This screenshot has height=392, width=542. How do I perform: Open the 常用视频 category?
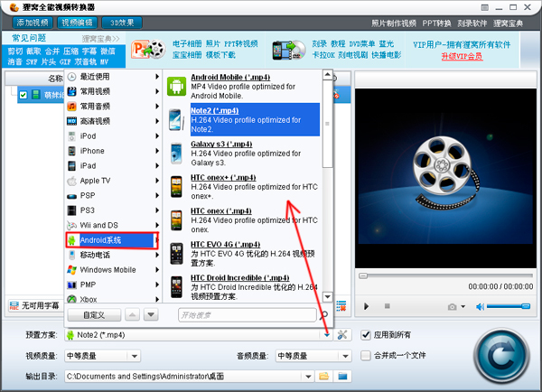(x=113, y=91)
